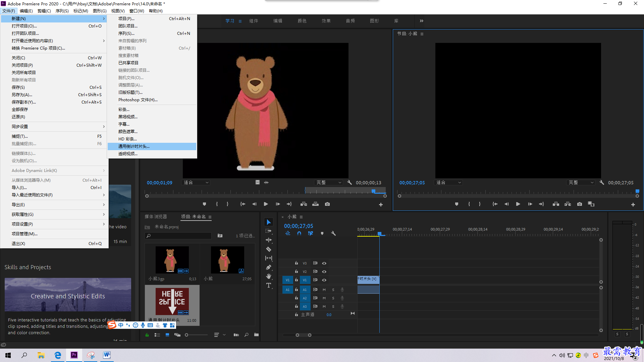Select the Razor tool
The image size is (644, 362).
click(269, 249)
